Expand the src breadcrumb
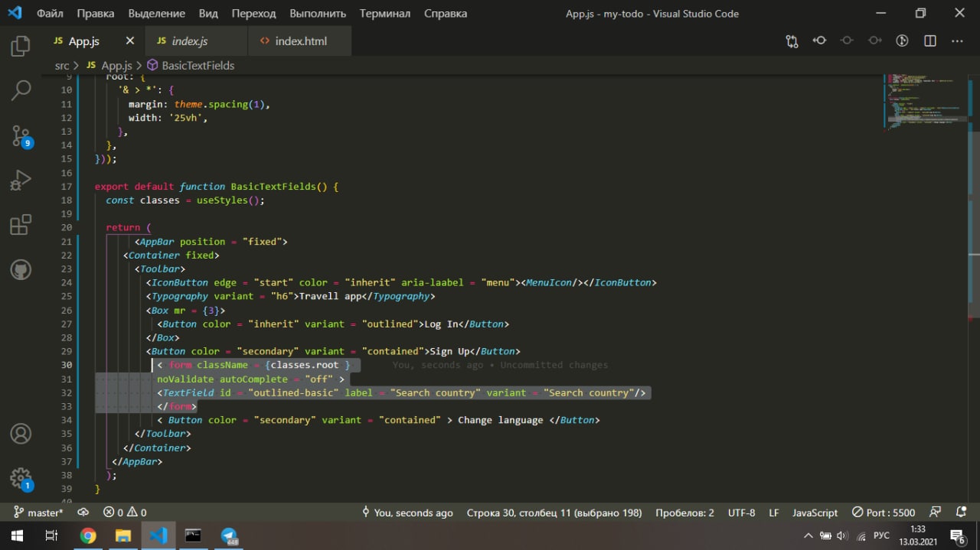Viewport: 980px width, 550px height. click(x=61, y=66)
